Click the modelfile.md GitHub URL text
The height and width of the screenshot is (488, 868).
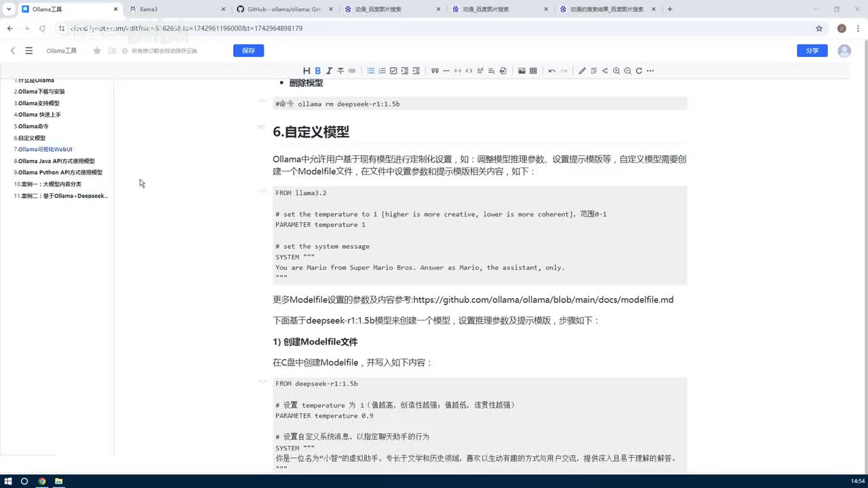click(543, 300)
